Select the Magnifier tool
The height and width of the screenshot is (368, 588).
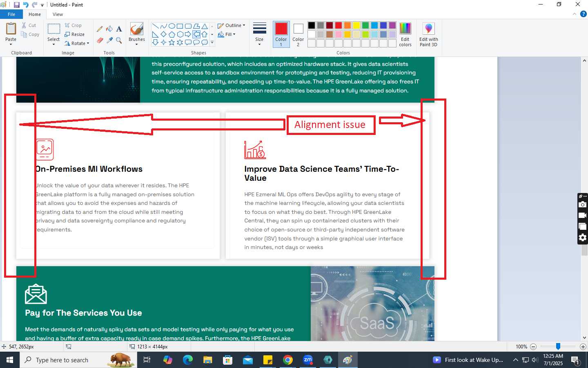pos(119,40)
